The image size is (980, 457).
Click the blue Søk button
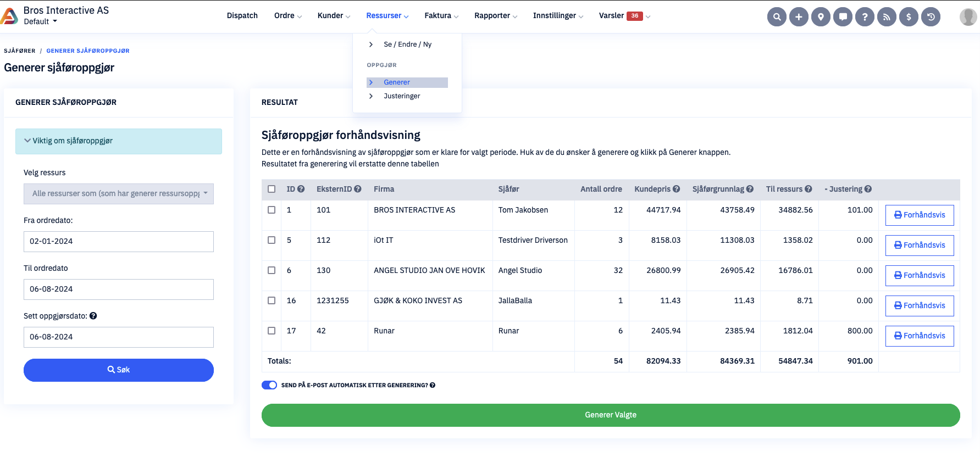[119, 370]
